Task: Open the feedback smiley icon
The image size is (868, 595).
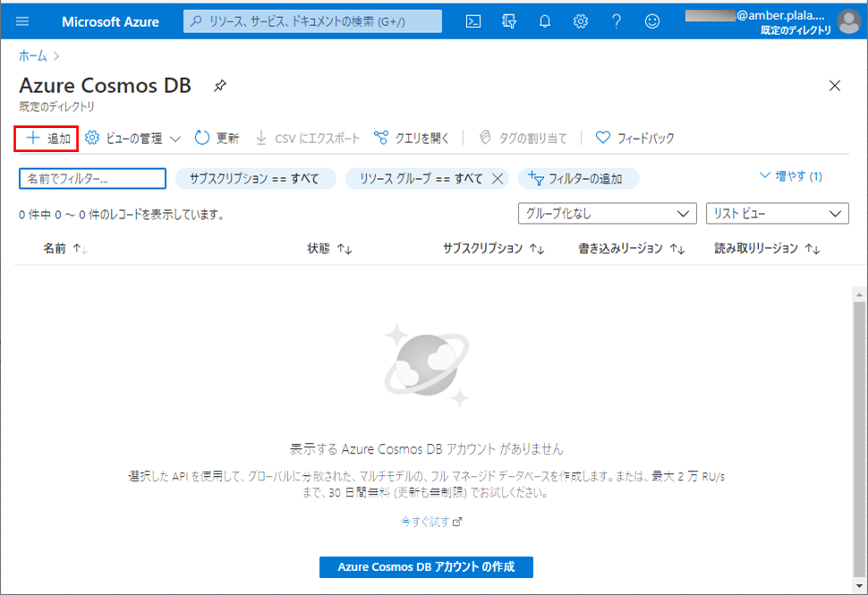Action: tap(652, 21)
